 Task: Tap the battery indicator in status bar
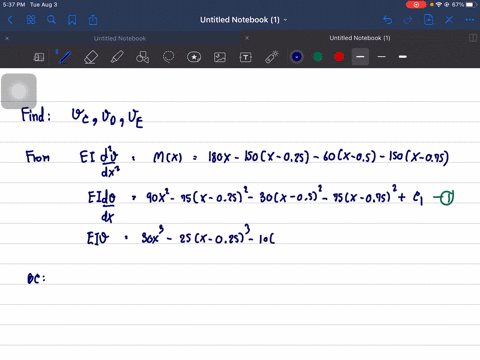tap(470, 5)
